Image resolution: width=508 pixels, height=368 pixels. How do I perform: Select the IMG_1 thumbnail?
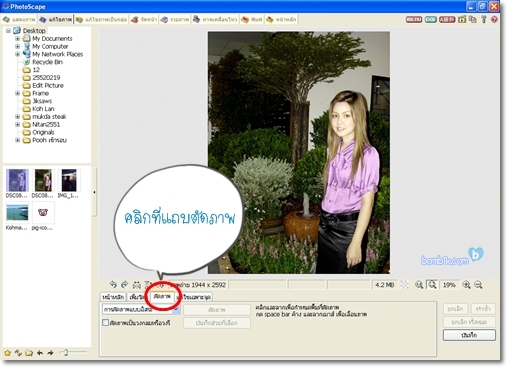(69, 183)
